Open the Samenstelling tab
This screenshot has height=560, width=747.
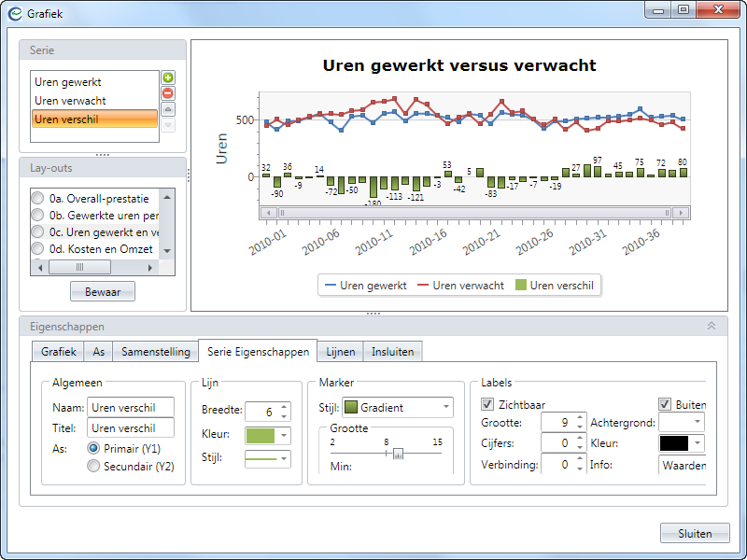[156, 352]
